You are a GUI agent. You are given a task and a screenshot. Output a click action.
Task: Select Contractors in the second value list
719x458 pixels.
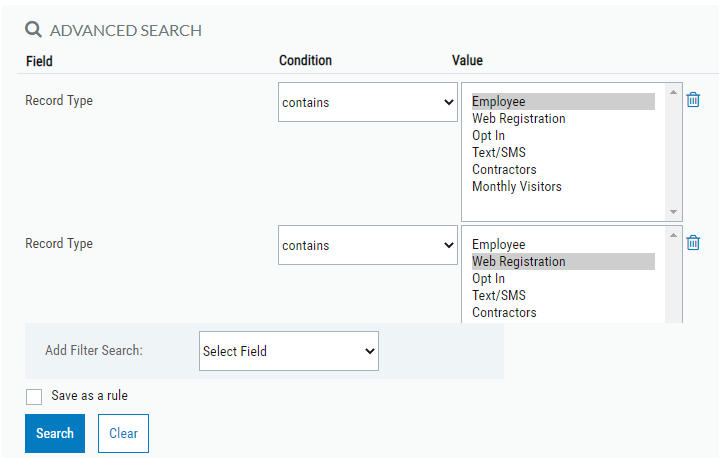[x=504, y=312]
